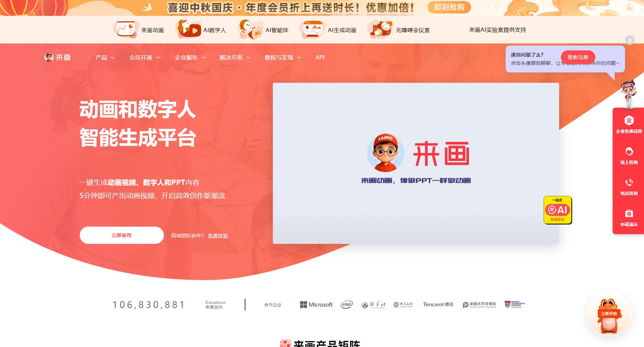Click the AI生成动画 text link
The height and width of the screenshot is (347, 644).
pyautogui.click(x=342, y=30)
